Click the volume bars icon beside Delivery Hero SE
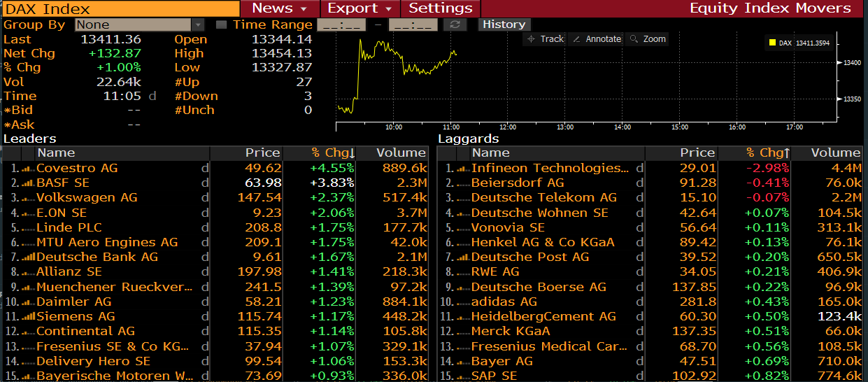 click(x=28, y=362)
